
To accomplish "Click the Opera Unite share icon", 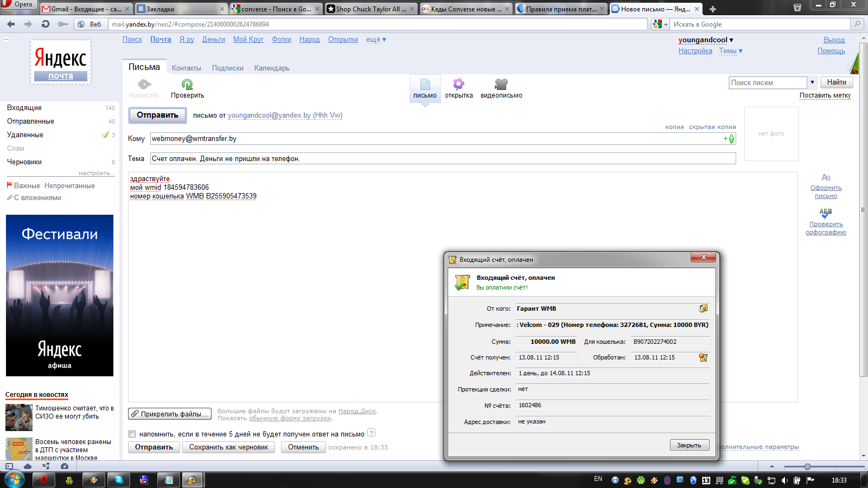I will [x=46, y=466].
